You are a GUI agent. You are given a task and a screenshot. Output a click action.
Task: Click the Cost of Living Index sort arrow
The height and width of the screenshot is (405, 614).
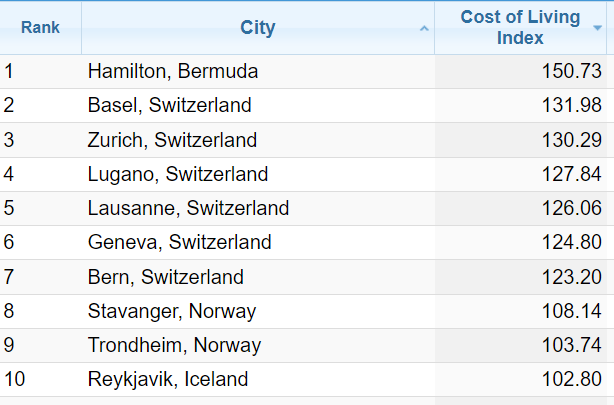(598, 28)
